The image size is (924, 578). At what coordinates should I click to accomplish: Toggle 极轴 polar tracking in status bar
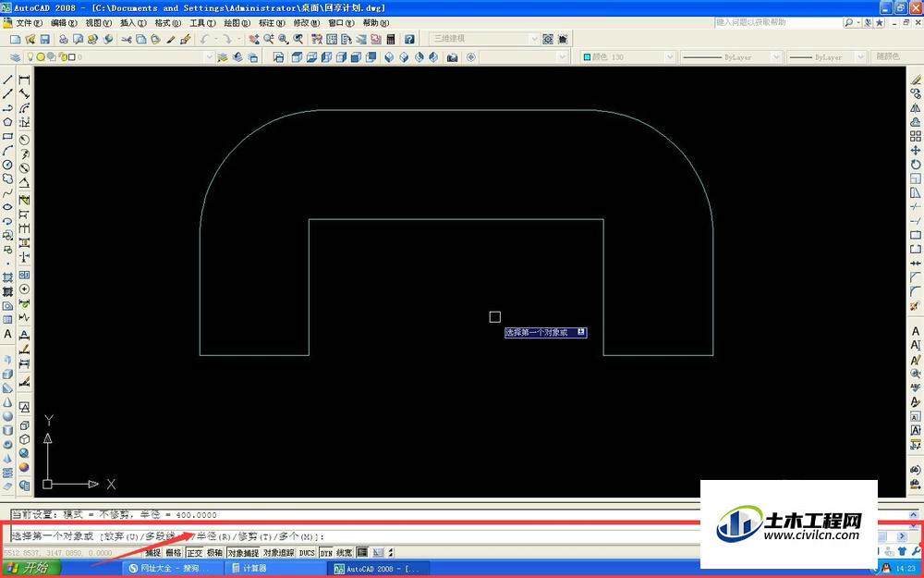click(x=214, y=553)
